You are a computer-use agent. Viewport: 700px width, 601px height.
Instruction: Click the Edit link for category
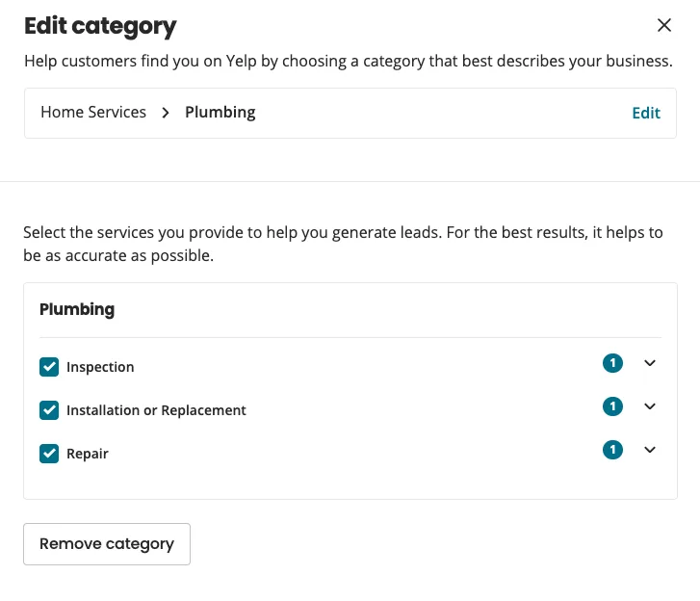tap(645, 113)
